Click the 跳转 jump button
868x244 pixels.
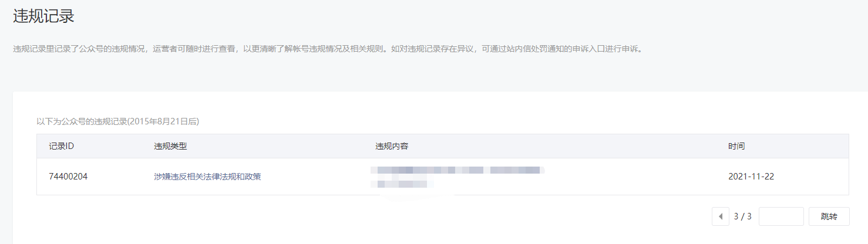[829, 216]
